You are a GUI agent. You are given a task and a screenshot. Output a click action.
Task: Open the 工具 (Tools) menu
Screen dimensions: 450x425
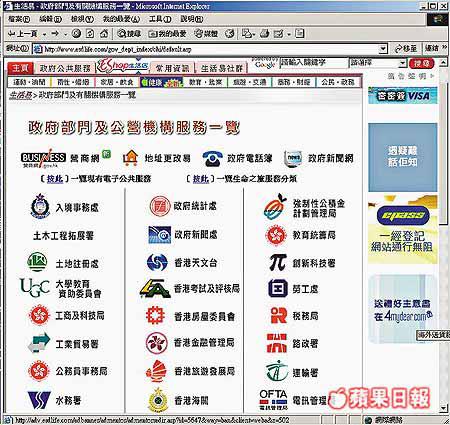(160, 19)
